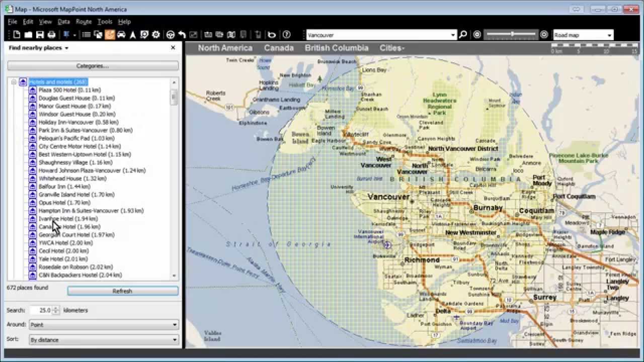Click the zoom out button left of slider

477,35
